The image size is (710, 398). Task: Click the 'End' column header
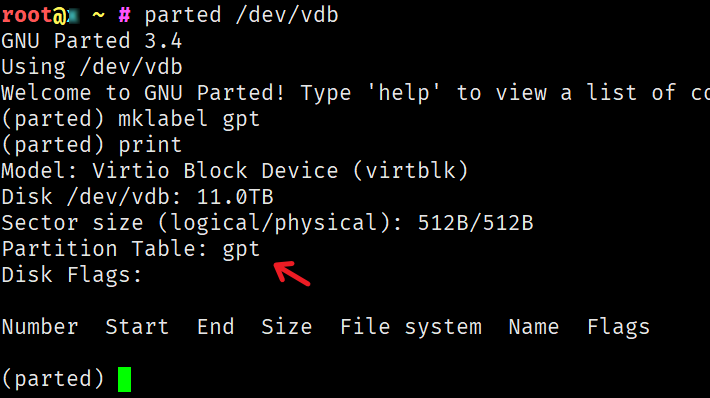click(x=216, y=327)
